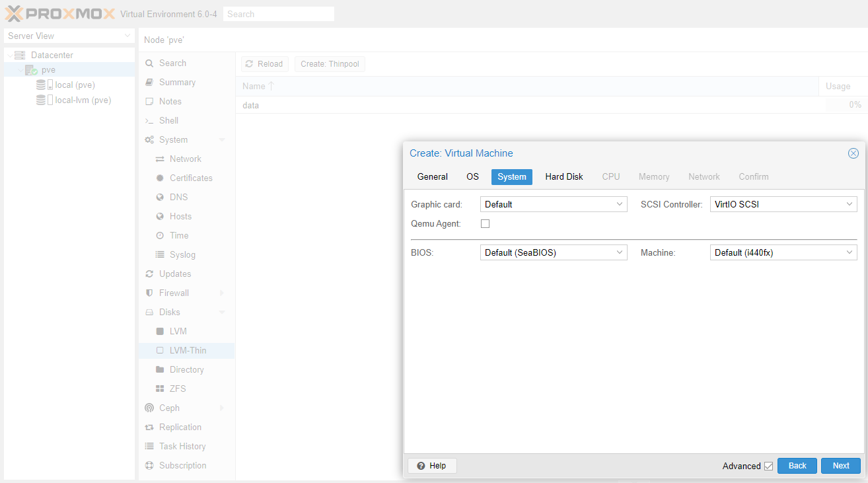Switch to the General tab
Viewport: 868px width, 483px height.
[433, 177]
